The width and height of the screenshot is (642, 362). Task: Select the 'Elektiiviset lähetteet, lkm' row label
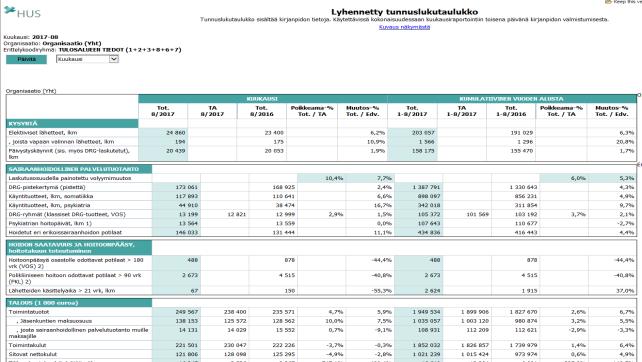click(x=43, y=133)
